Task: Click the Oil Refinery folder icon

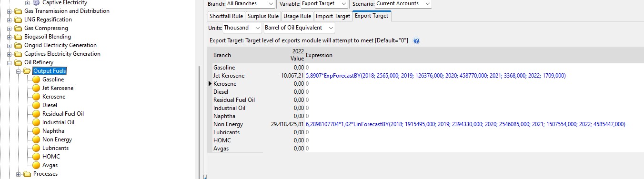Action: coord(18,62)
